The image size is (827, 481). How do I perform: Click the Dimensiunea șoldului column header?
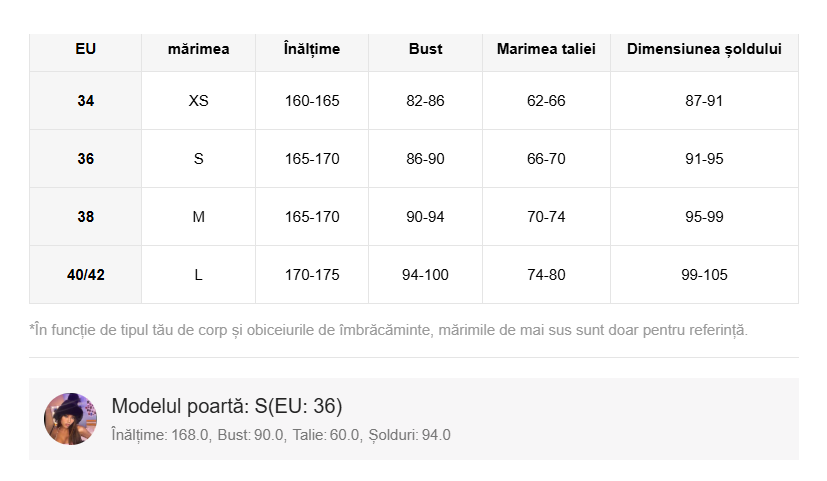tap(704, 49)
